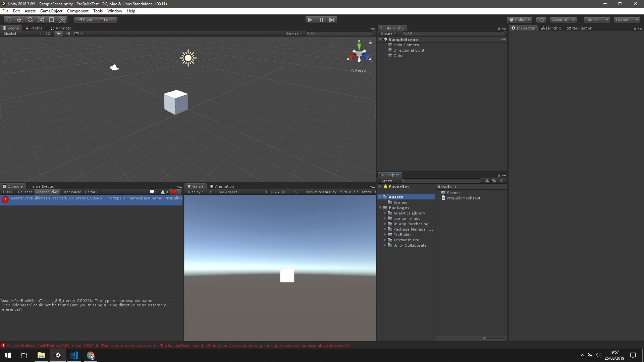Image resolution: width=644 pixels, height=362 pixels.
Task: Open the Account options
Action: (563, 20)
